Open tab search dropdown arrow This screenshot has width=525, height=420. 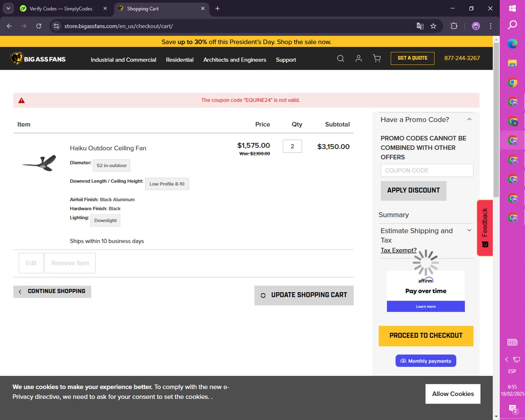(8, 8)
